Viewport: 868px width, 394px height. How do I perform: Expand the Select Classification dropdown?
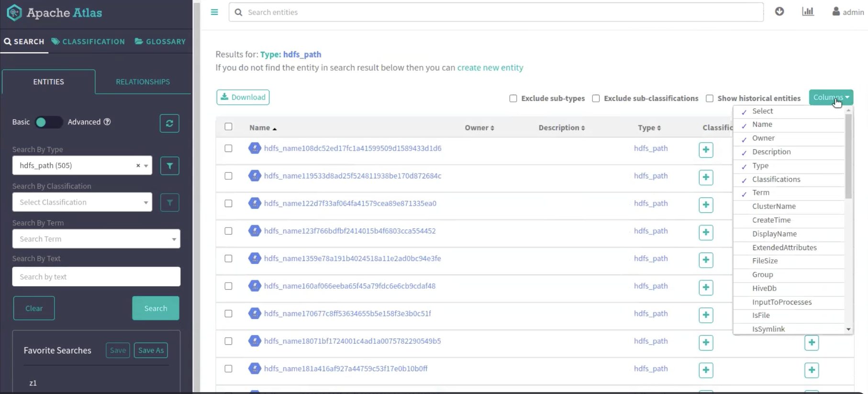point(82,202)
